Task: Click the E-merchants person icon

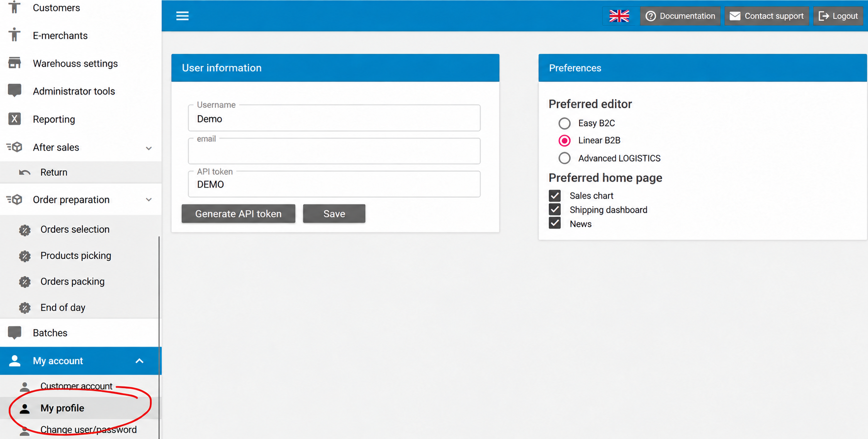Action: [15, 35]
